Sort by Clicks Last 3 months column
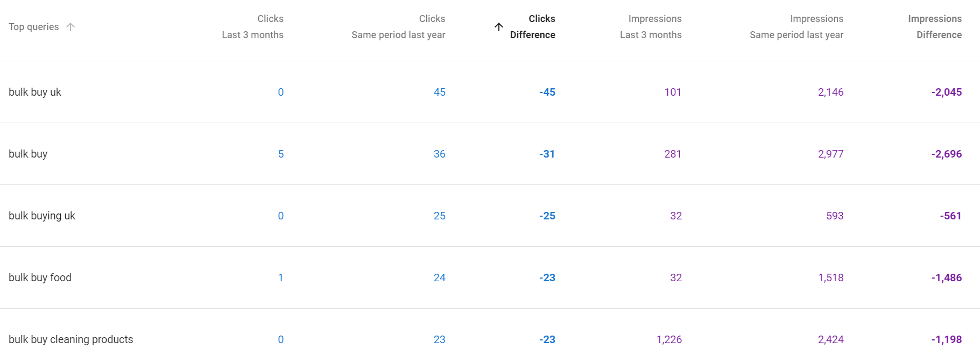The image size is (980, 356). coord(252,27)
